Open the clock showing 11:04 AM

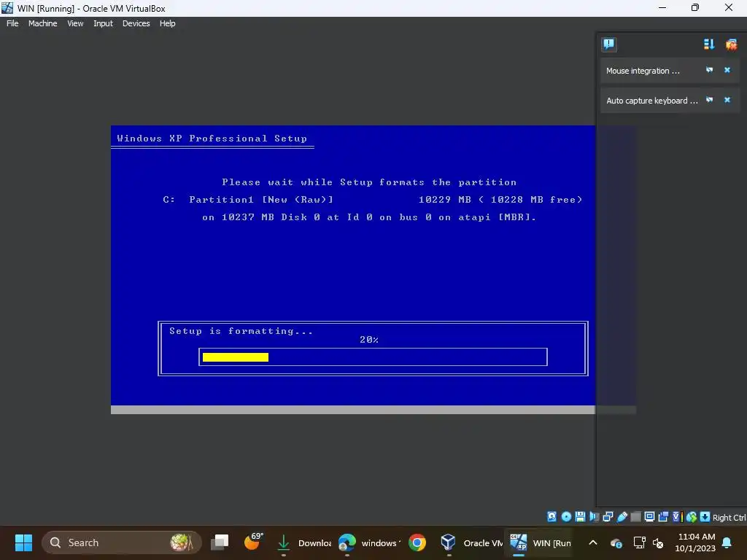click(695, 542)
